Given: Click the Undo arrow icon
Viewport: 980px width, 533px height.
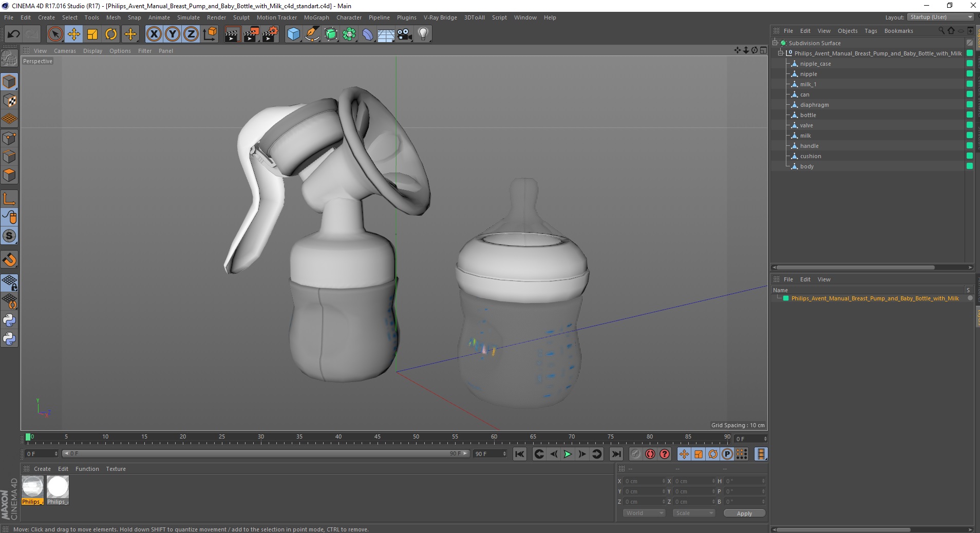Looking at the screenshot, I should coord(13,34).
